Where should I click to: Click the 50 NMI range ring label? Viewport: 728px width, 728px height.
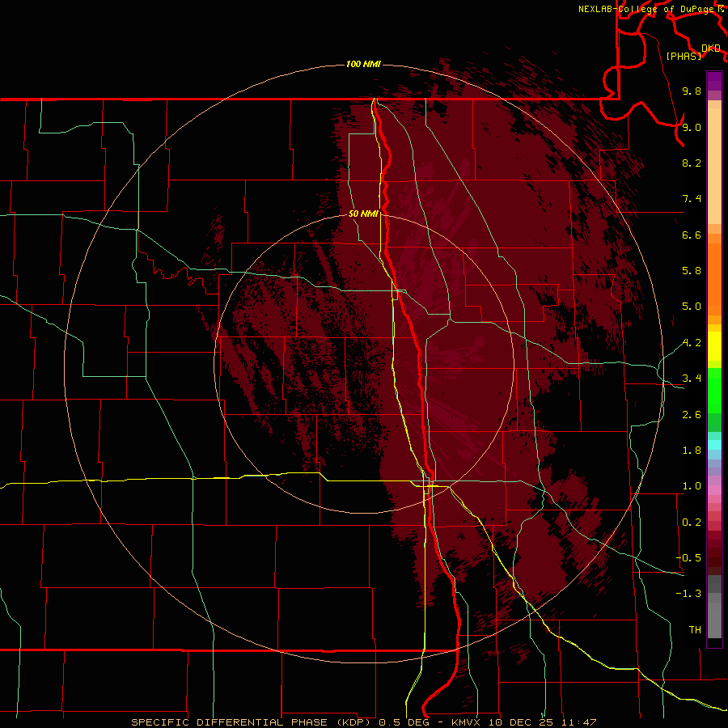(x=363, y=214)
